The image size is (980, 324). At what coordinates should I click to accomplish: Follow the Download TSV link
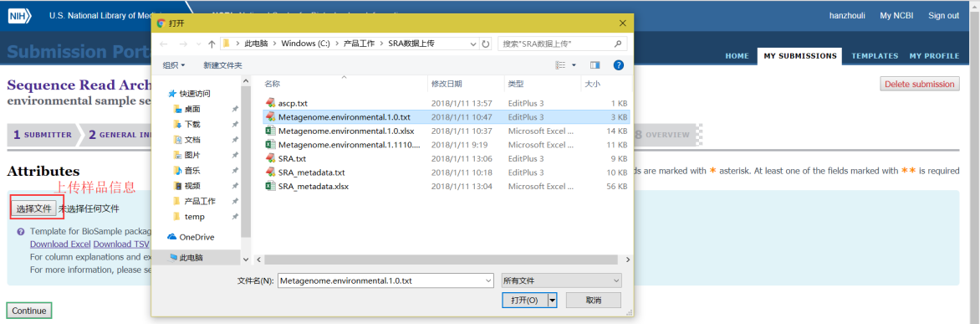point(121,244)
